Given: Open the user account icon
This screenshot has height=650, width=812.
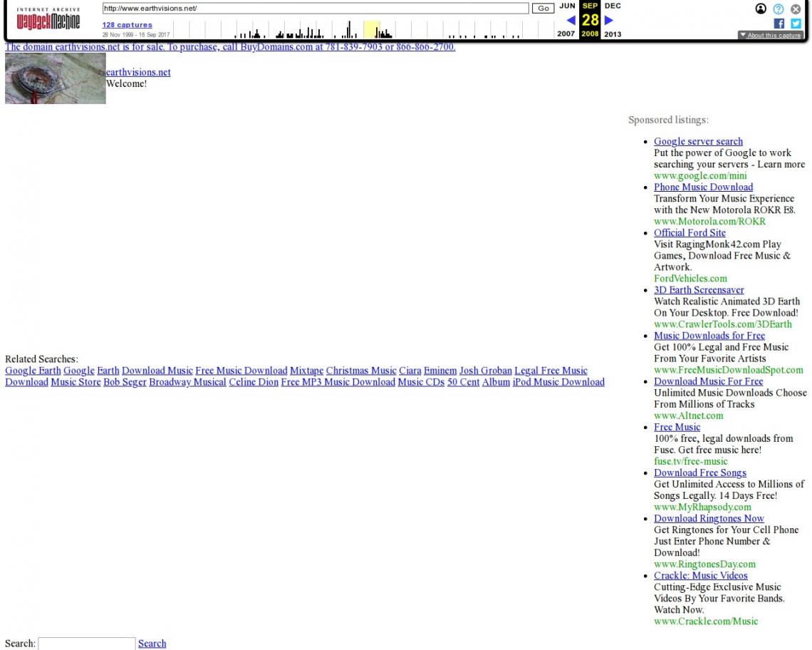Looking at the screenshot, I should [x=761, y=9].
